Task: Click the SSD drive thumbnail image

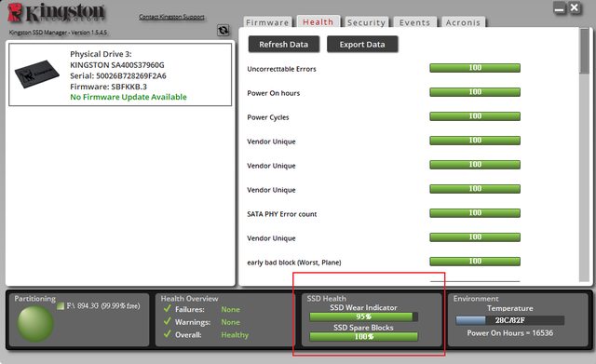Action: (37, 74)
